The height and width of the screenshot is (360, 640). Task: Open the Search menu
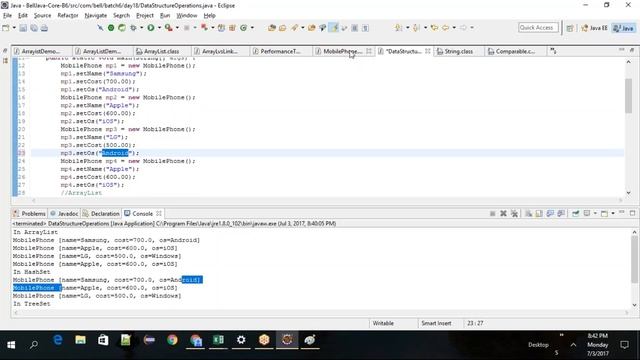[121, 16]
